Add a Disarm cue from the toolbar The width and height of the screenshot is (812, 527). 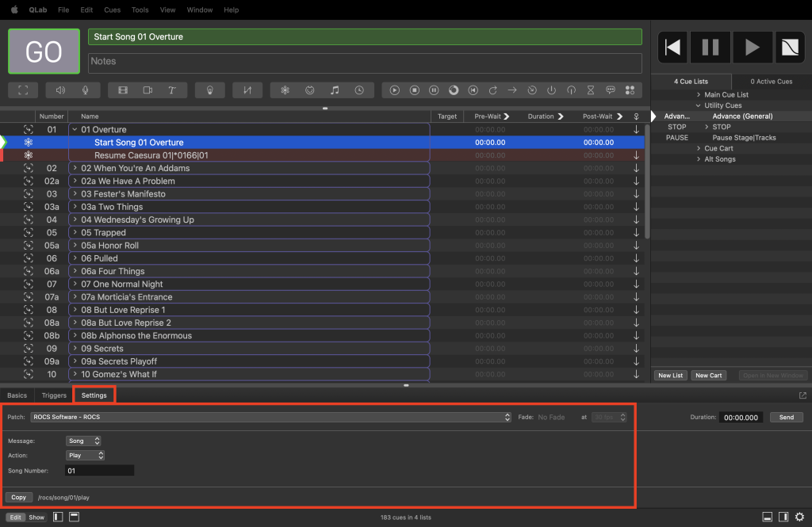571,90
